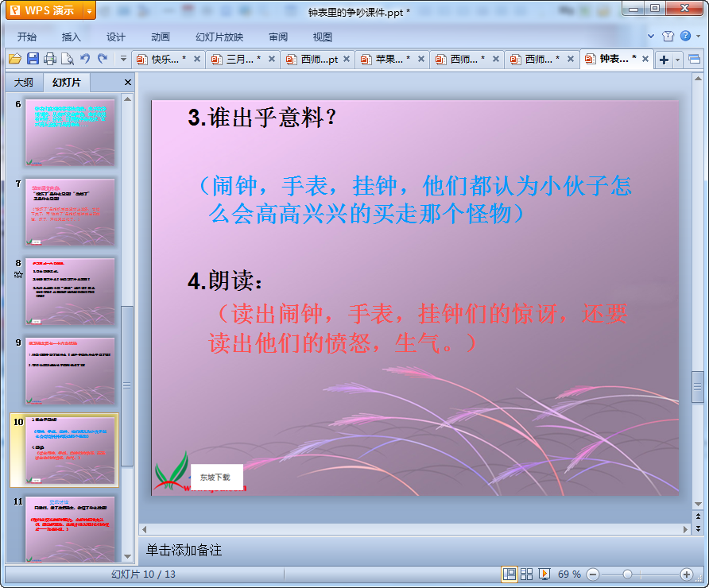Select slide 9 thumbnail

[70, 371]
